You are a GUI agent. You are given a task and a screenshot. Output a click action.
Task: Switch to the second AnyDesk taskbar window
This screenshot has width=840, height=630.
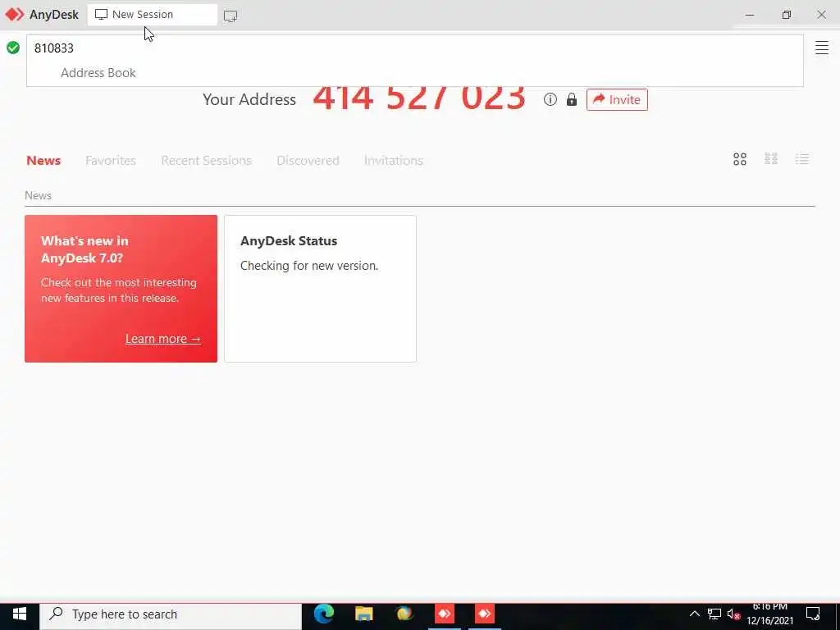(485, 614)
